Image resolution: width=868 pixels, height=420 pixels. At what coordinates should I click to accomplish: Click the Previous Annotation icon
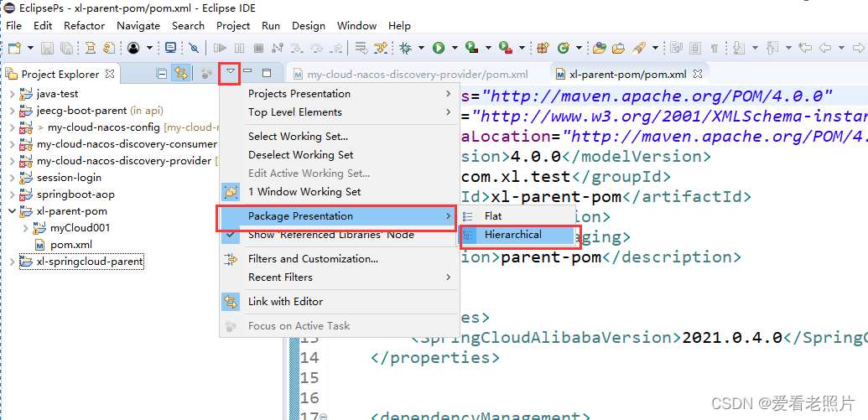click(772, 48)
